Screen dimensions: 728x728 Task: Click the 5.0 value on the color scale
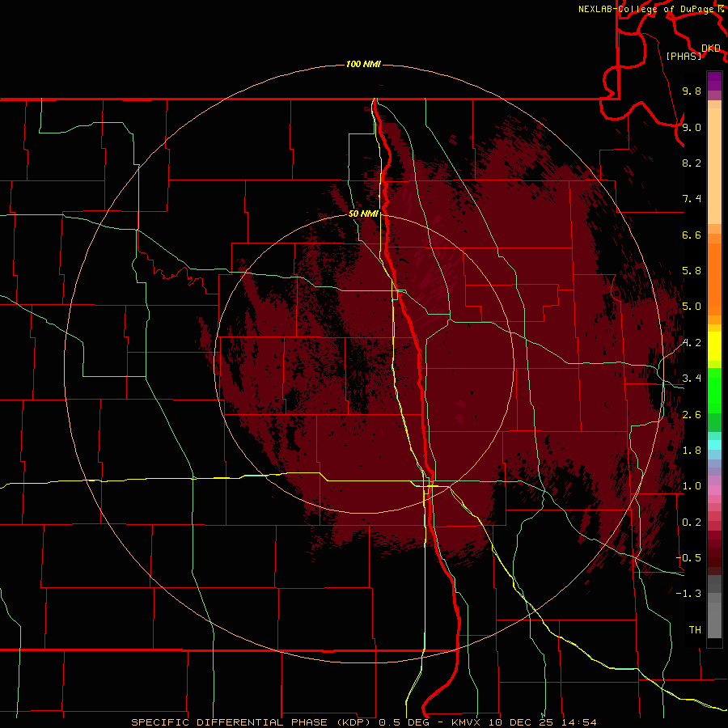coord(692,307)
